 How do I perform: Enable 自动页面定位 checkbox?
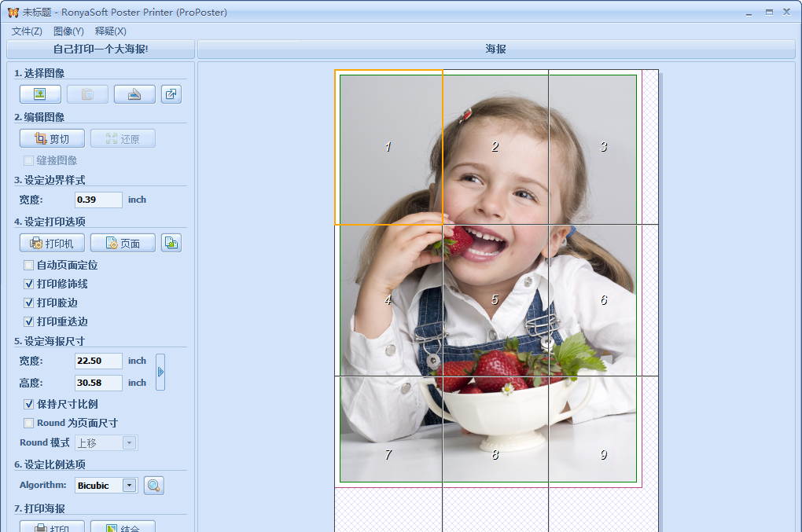pos(29,266)
